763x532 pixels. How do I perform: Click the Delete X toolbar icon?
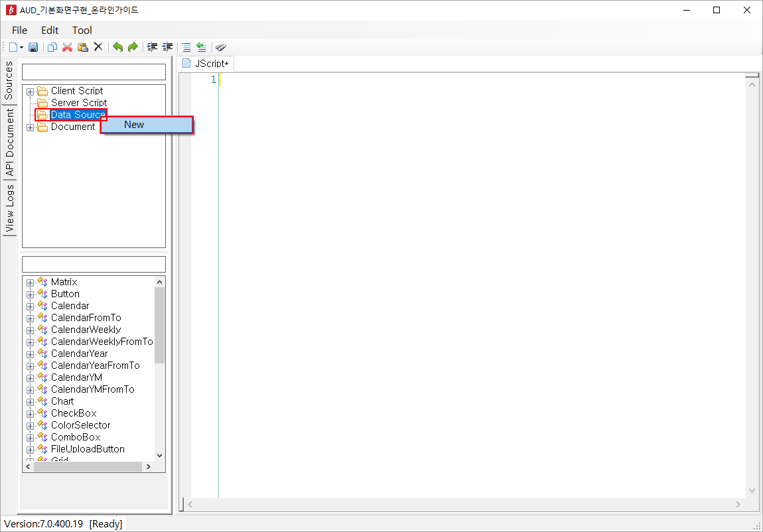click(x=98, y=46)
